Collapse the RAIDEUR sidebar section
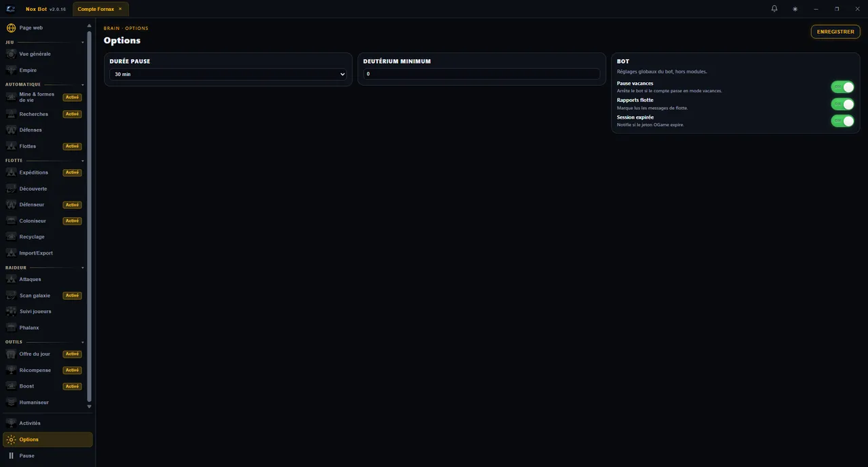Image resolution: width=868 pixels, height=467 pixels. pyautogui.click(x=83, y=268)
